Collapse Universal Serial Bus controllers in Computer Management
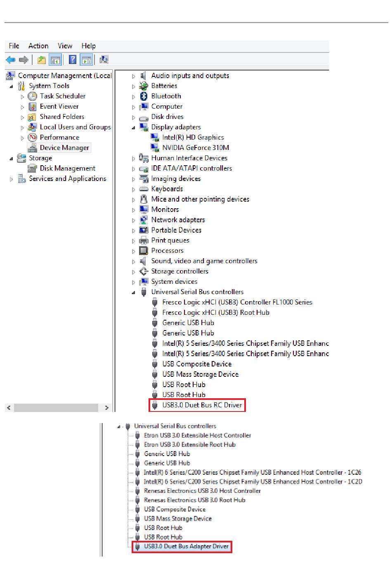The width and height of the screenshot is (392, 573). tap(133, 292)
